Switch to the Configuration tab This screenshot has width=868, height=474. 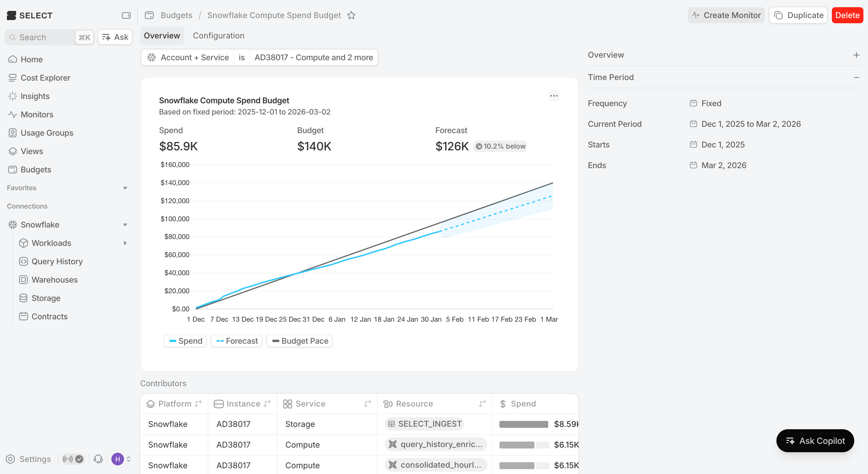[x=218, y=36]
